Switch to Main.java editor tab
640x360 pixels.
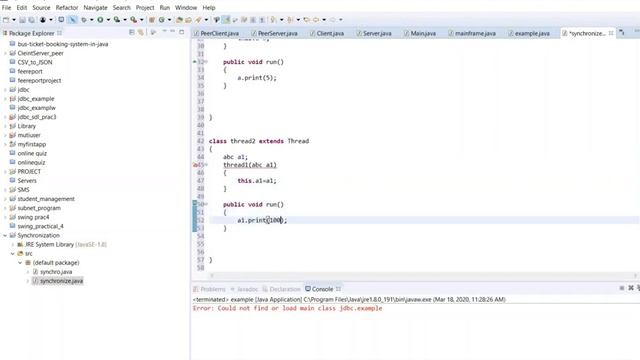point(420,33)
